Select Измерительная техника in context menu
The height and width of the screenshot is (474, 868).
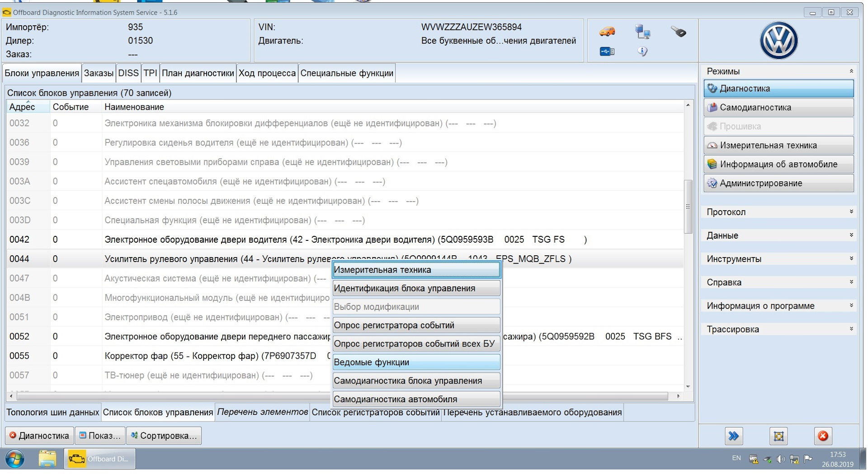pos(416,270)
